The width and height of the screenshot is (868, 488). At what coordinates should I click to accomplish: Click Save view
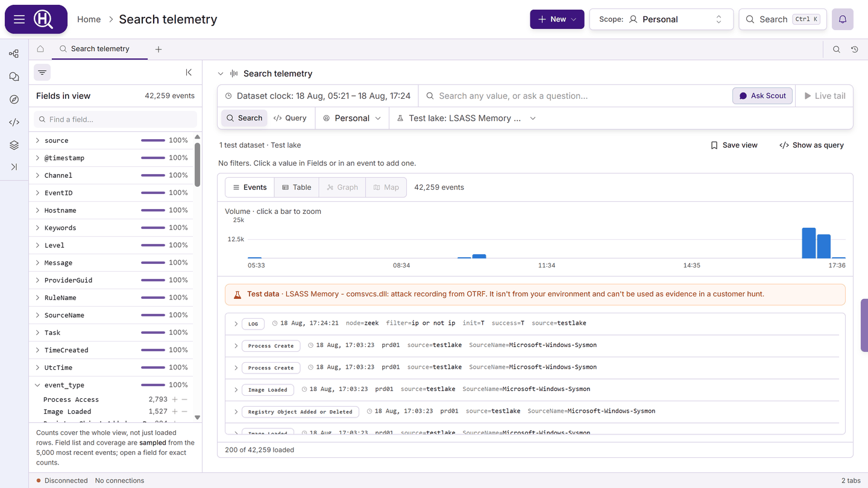tap(734, 145)
